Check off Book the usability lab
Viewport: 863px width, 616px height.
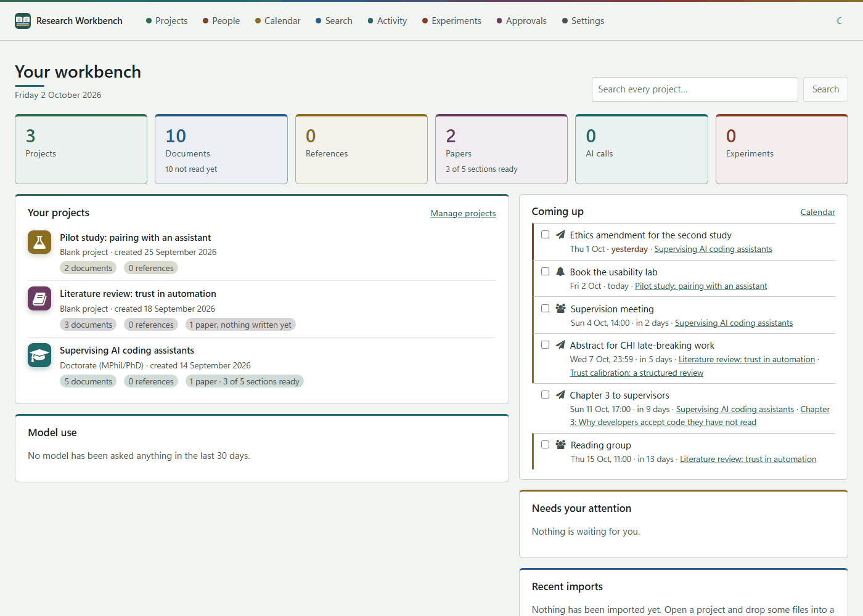click(x=546, y=272)
